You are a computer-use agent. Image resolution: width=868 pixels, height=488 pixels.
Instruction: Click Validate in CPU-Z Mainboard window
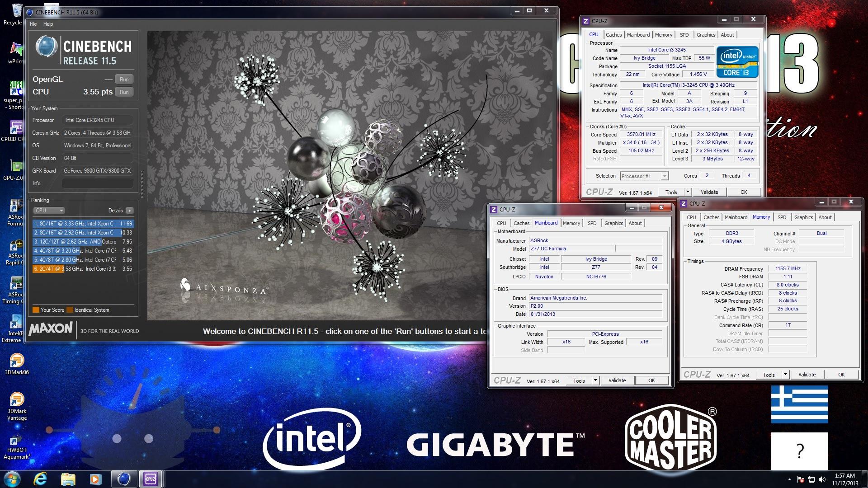(x=617, y=380)
